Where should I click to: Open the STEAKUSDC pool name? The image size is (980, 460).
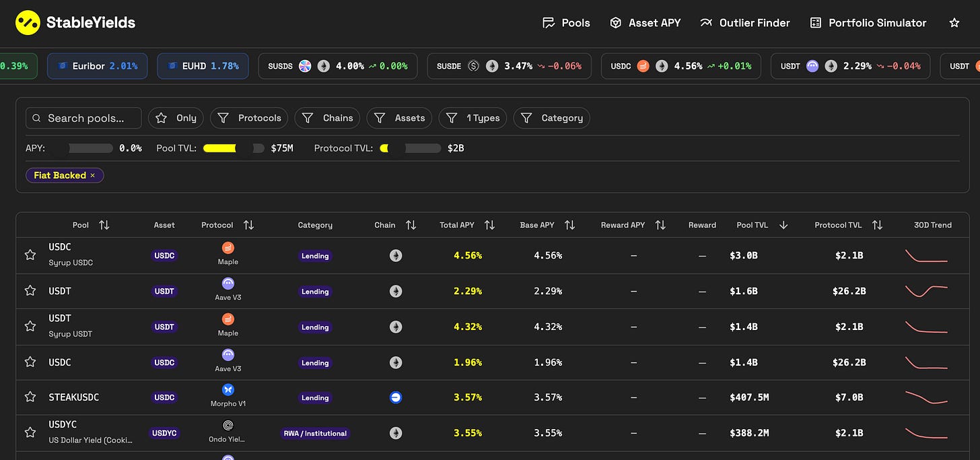tap(74, 397)
